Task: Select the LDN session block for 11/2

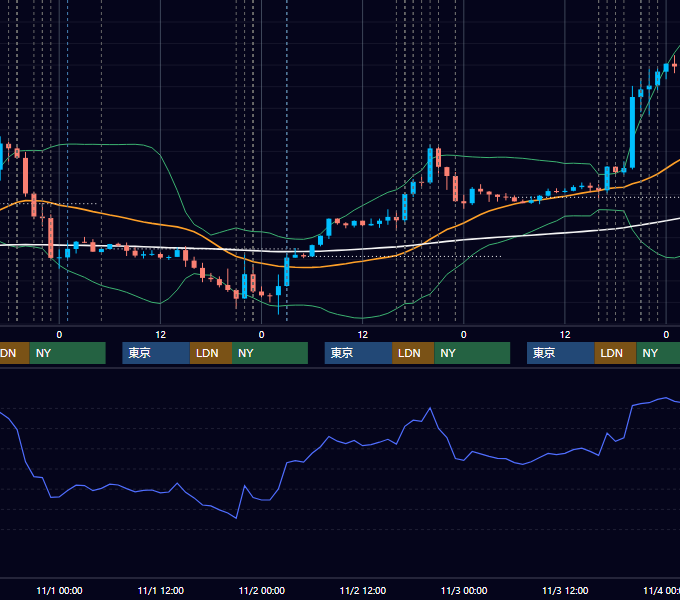Action: tap(413, 353)
